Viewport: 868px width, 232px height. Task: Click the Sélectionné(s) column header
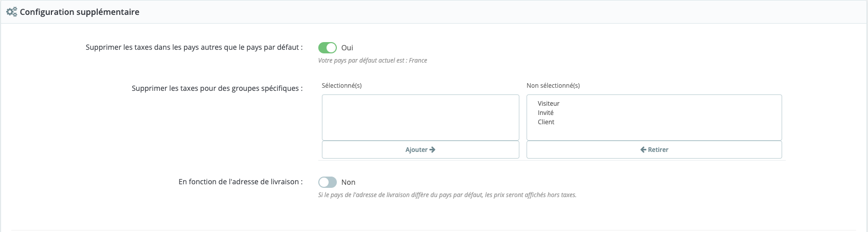click(x=341, y=86)
